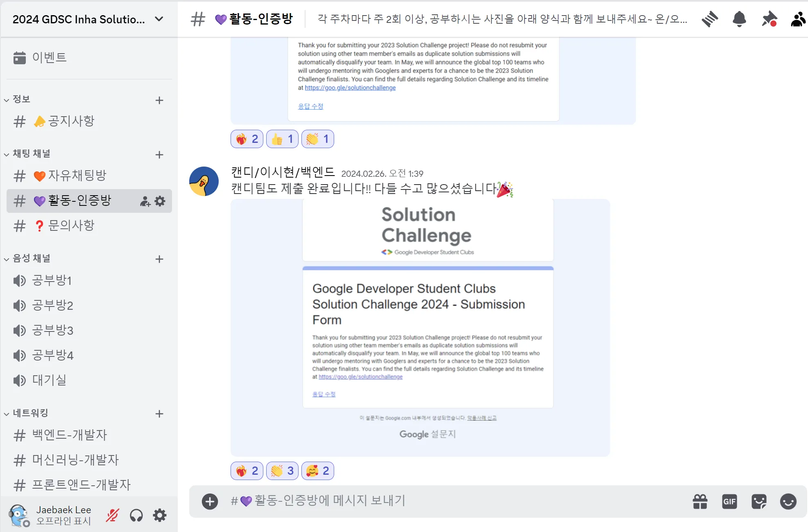
Task: Collapse the 정보 category
Action: tap(17, 99)
